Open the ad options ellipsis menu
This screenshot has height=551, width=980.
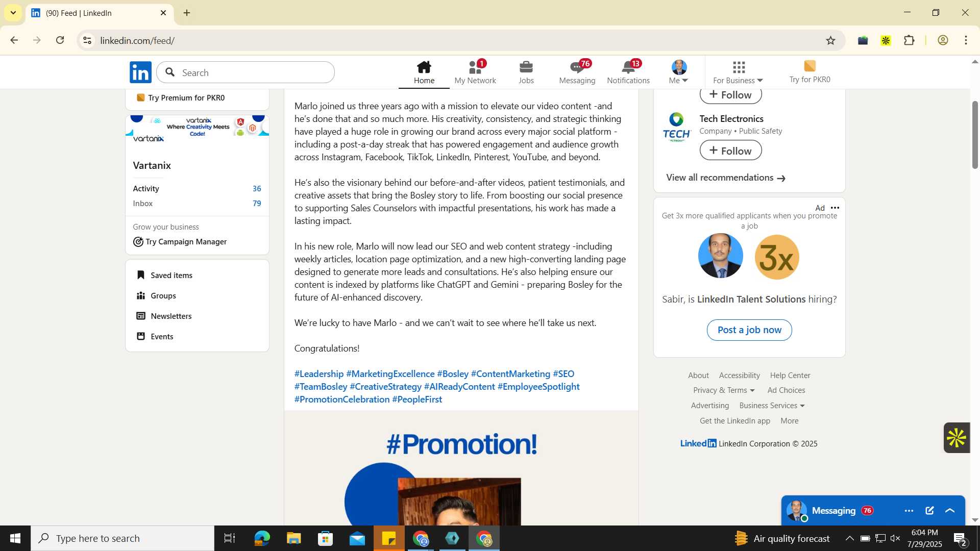click(x=835, y=208)
